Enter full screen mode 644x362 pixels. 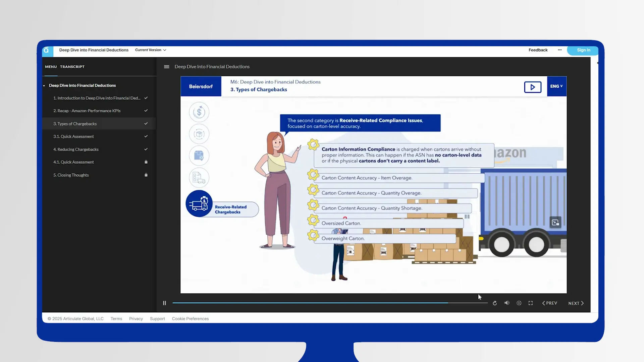(531, 303)
